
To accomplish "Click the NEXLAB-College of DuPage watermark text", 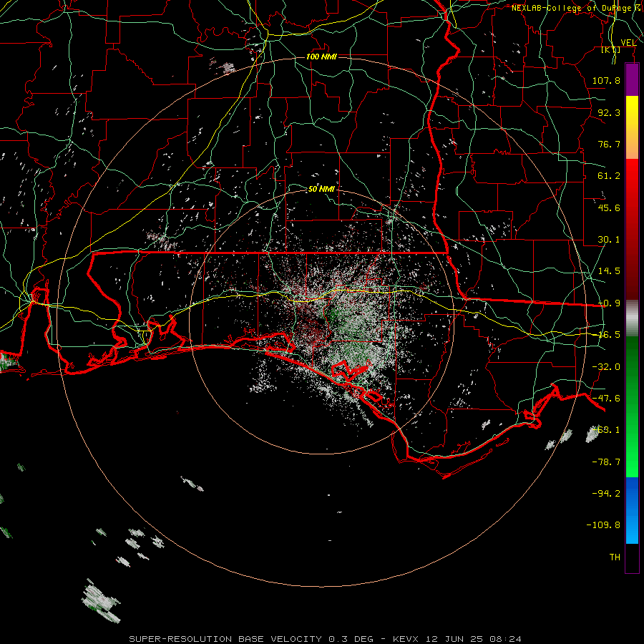I will [577, 8].
